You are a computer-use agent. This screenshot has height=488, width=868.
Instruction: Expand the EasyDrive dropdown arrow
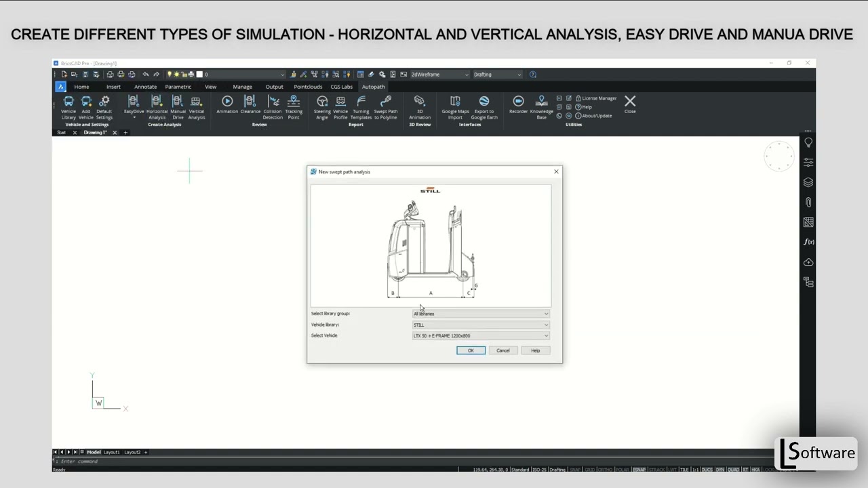pos(134,118)
